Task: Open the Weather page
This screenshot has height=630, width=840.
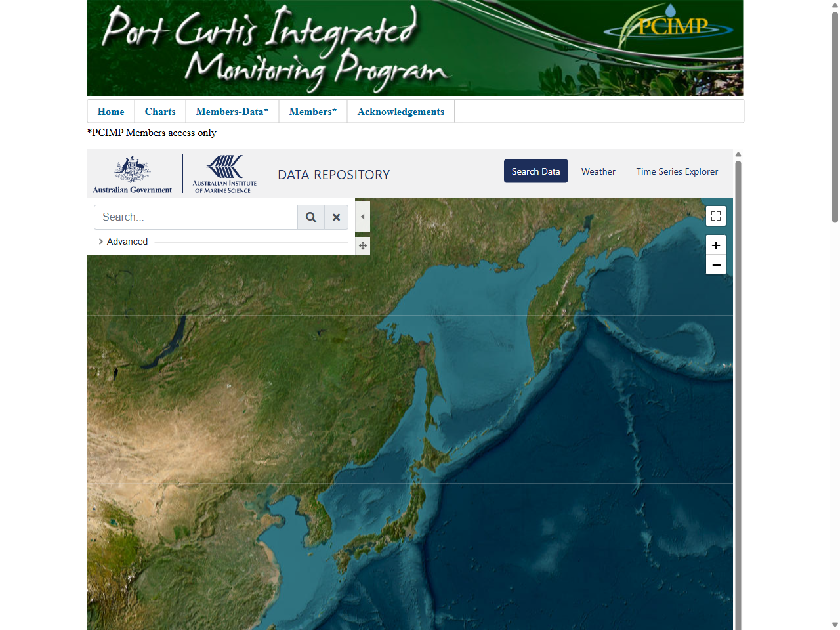Action: click(x=598, y=171)
